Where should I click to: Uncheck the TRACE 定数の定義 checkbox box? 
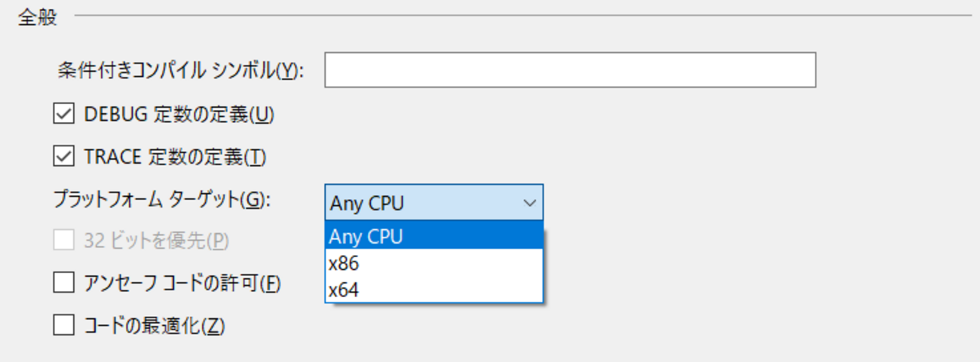click(x=64, y=157)
